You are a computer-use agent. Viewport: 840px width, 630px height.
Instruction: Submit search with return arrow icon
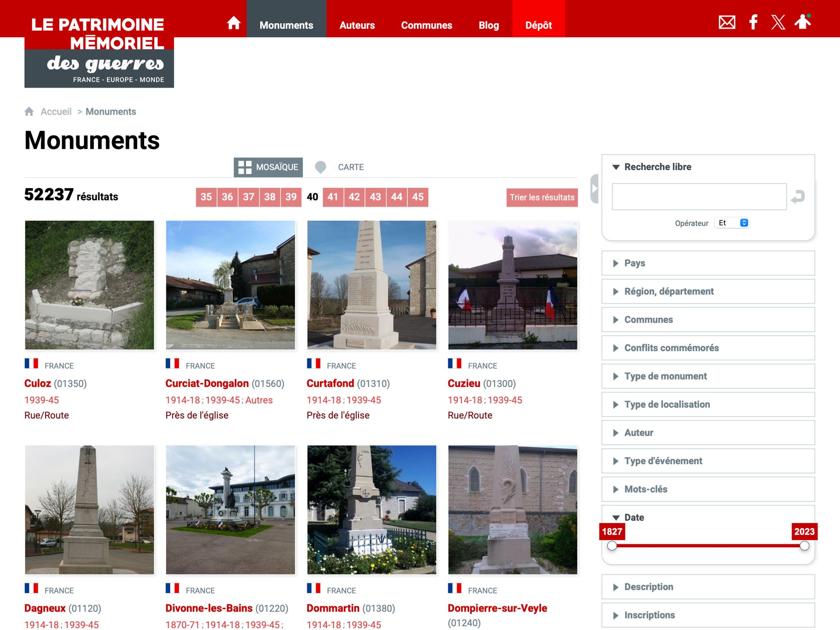[x=798, y=197]
